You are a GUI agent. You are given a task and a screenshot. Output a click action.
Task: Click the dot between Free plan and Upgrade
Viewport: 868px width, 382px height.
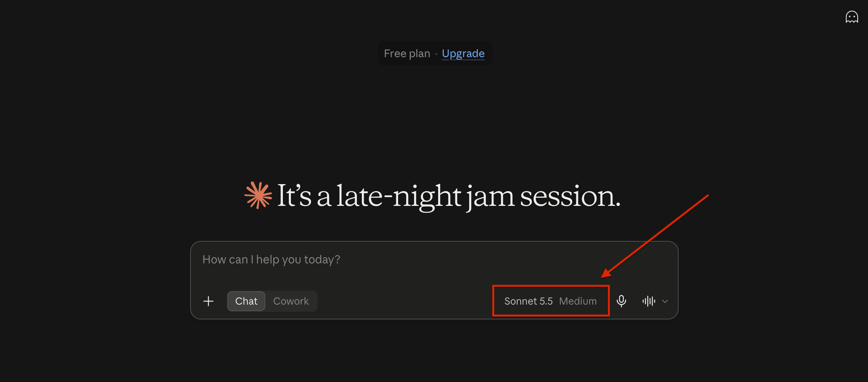[436, 54]
